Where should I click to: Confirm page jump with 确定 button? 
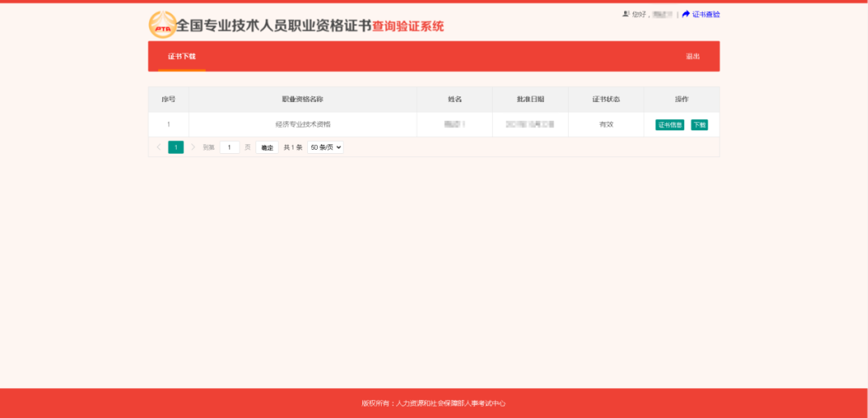(267, 147)
